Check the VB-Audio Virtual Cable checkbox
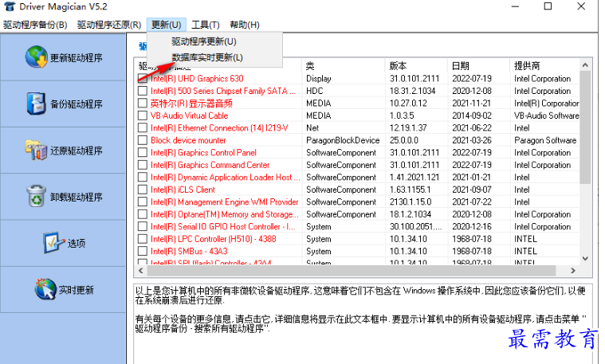This screenshot has height=364, width=605. click(143, 115)
